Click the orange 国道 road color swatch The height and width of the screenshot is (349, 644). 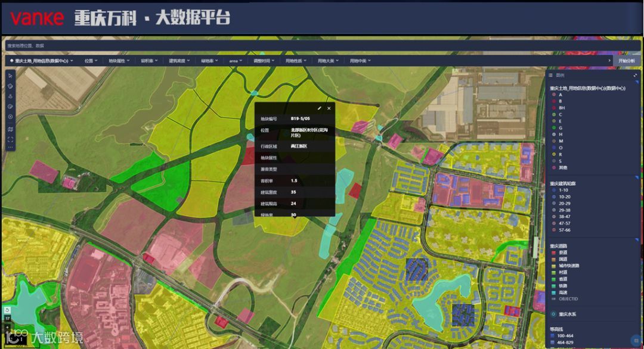tap(553, 259)
